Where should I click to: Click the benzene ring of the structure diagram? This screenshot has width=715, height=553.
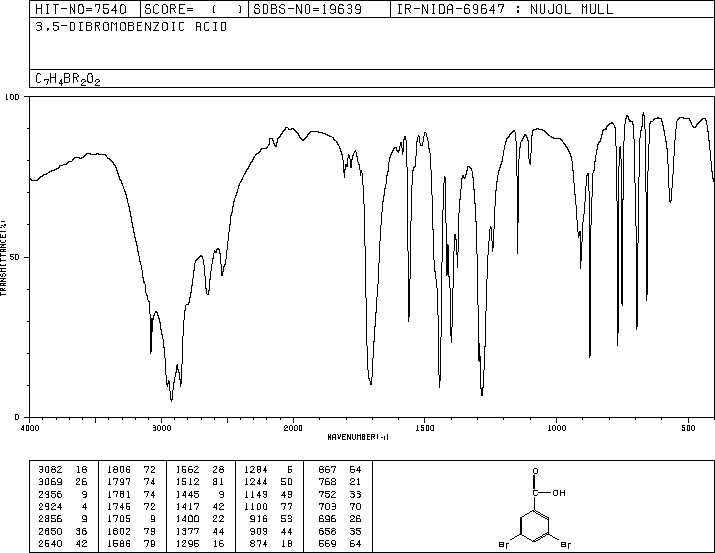(534, 526)
